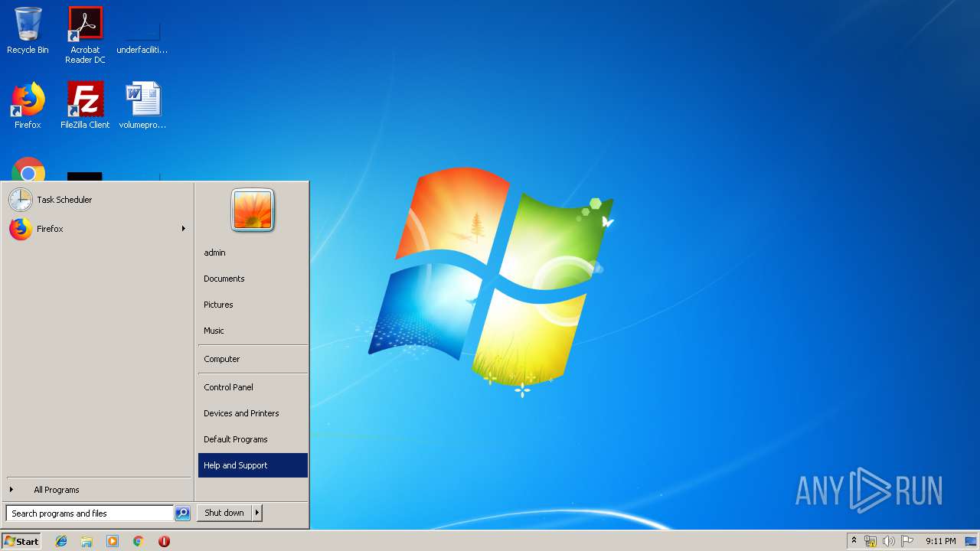This screenshot has height=551, width=980.
Task: Open Windows Media Player from taskbar
Action: (x=113, y=541)
